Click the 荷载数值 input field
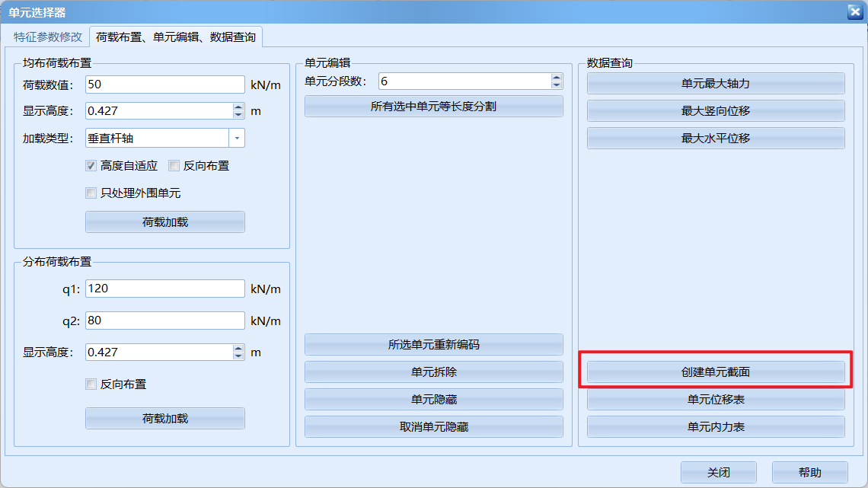Image resolution: width=868 pixels, height=488 pixels. coord(164,84)
